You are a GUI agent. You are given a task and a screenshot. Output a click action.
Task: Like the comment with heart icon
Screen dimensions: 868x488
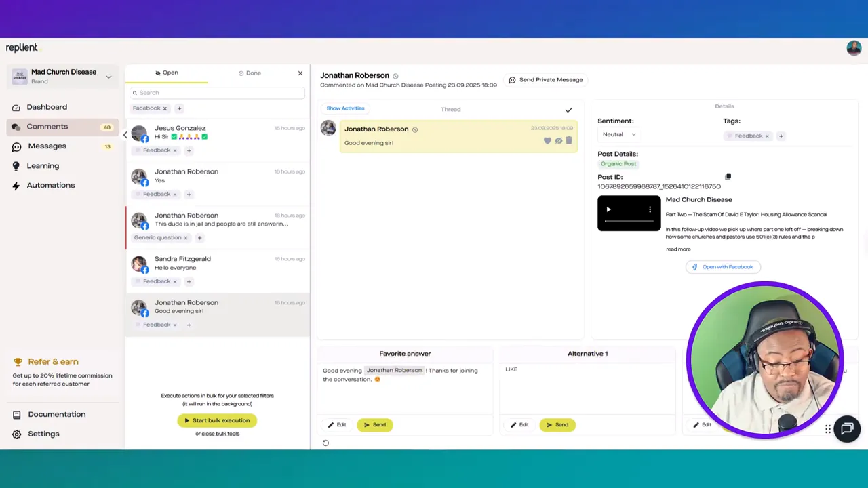547,141
